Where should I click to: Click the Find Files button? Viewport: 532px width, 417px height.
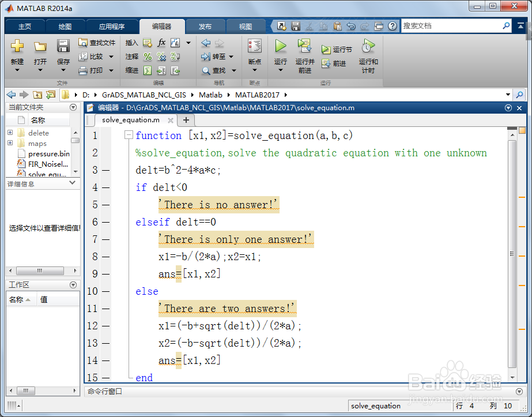point(97,43)
